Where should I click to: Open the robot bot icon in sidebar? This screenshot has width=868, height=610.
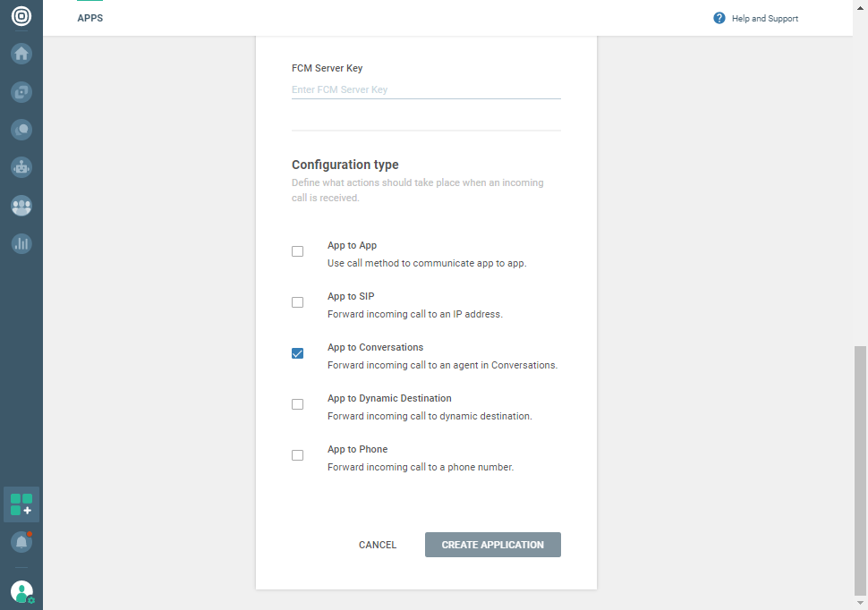click(21, 167)
